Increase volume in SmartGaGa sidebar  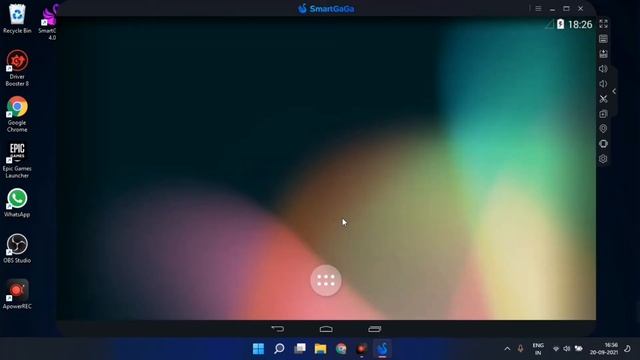point(603,69)
